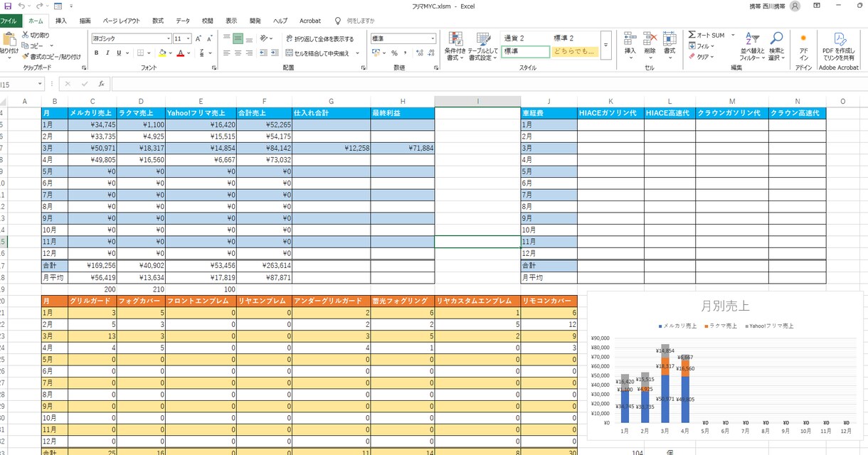
Task: Increase the cell indent
Action: click(275, 53)
